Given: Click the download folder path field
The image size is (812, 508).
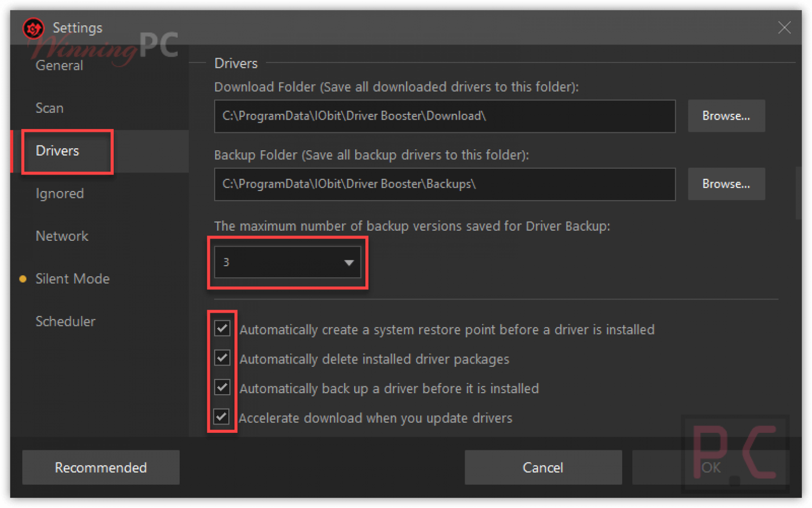Looking at the screenshot, I should pyautogui.click(x=444, y=116).
